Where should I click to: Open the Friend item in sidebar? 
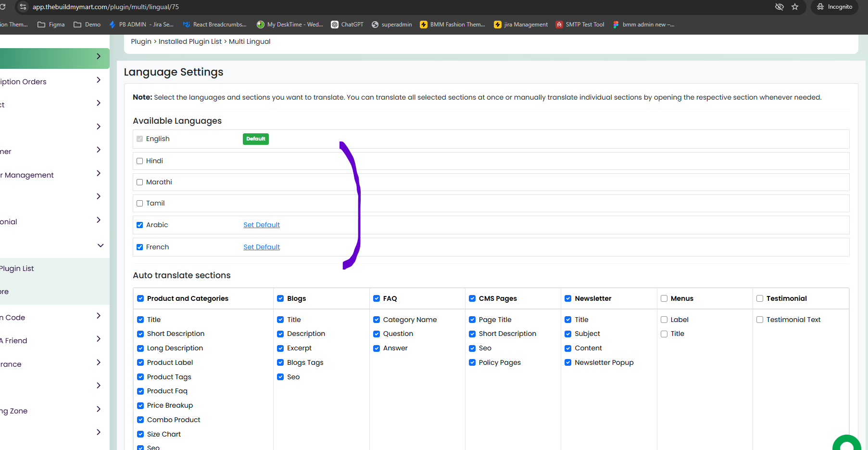coord(13,341)
